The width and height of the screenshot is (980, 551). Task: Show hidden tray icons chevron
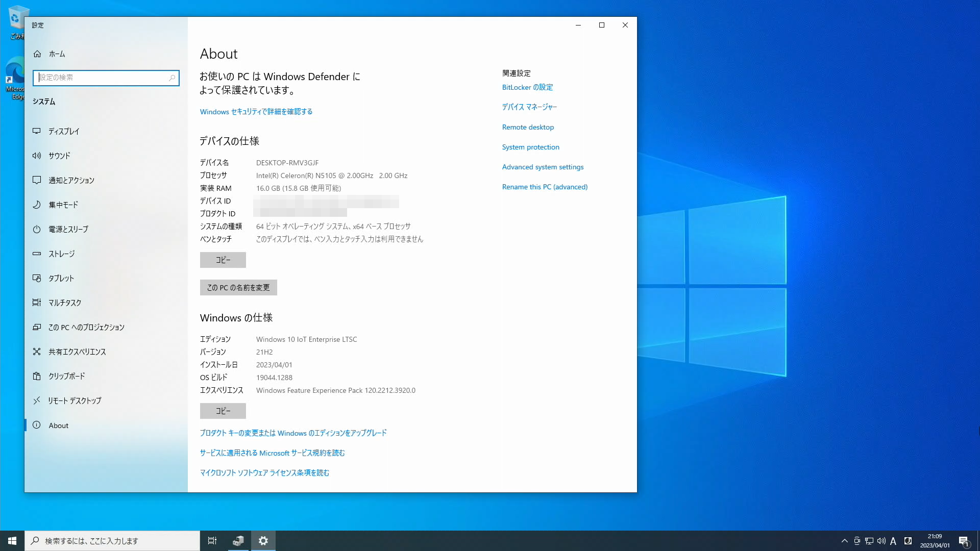[845, 541]
